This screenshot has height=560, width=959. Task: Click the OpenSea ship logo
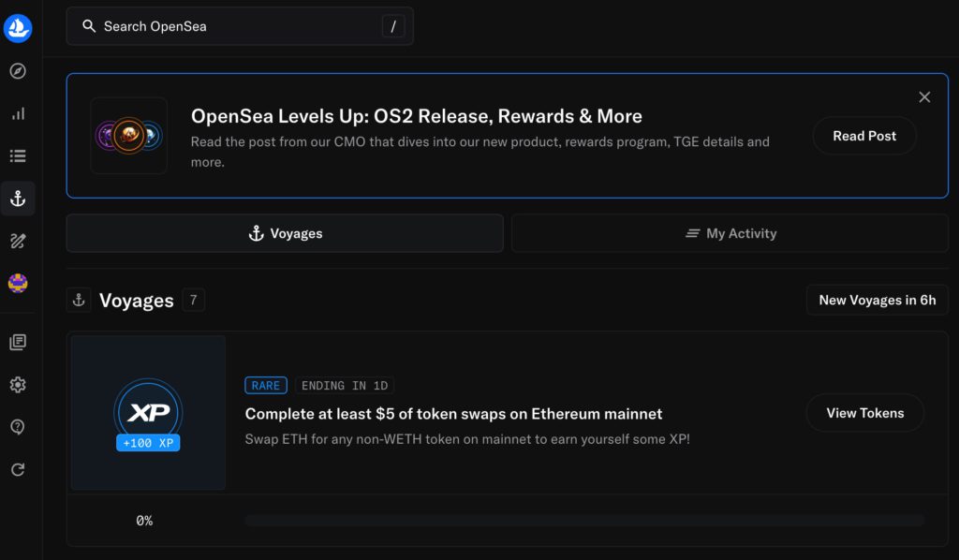click(18, 28)
